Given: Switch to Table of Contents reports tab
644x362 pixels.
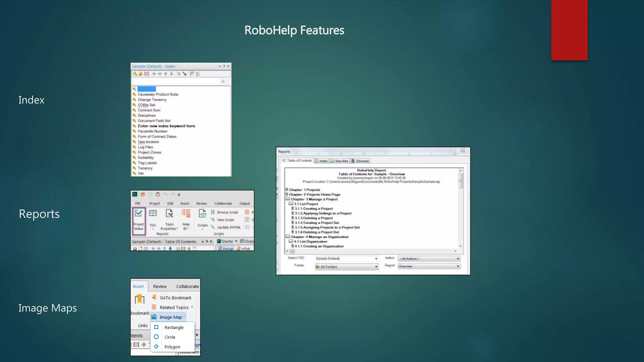Looking at the screenshot, I should point(297,161).
